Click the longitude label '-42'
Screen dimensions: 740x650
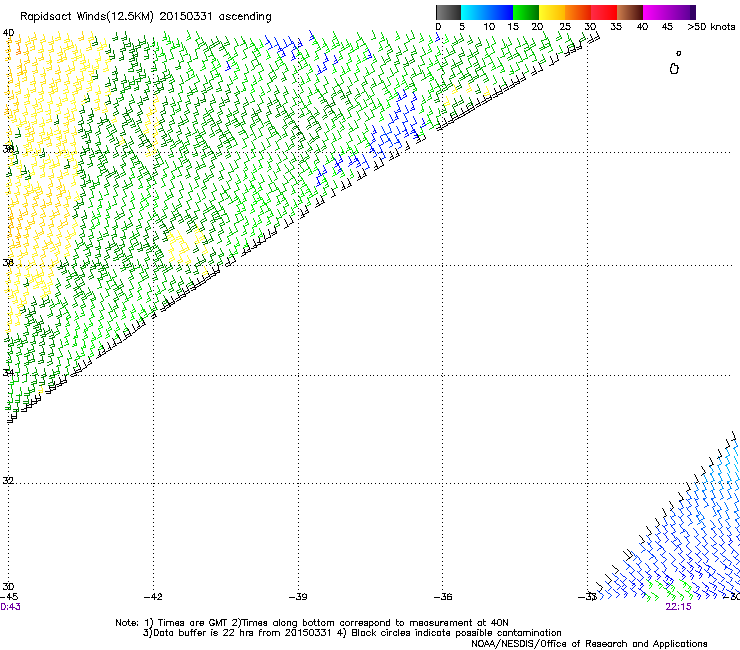point(153,597)
